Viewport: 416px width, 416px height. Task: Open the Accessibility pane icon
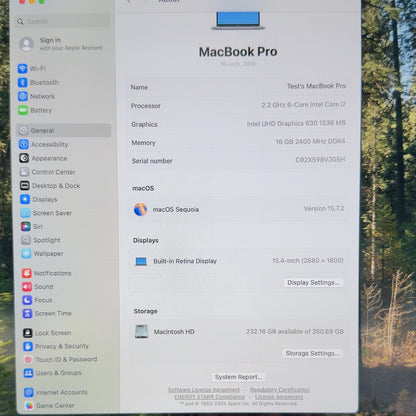[x=24, y=144]
